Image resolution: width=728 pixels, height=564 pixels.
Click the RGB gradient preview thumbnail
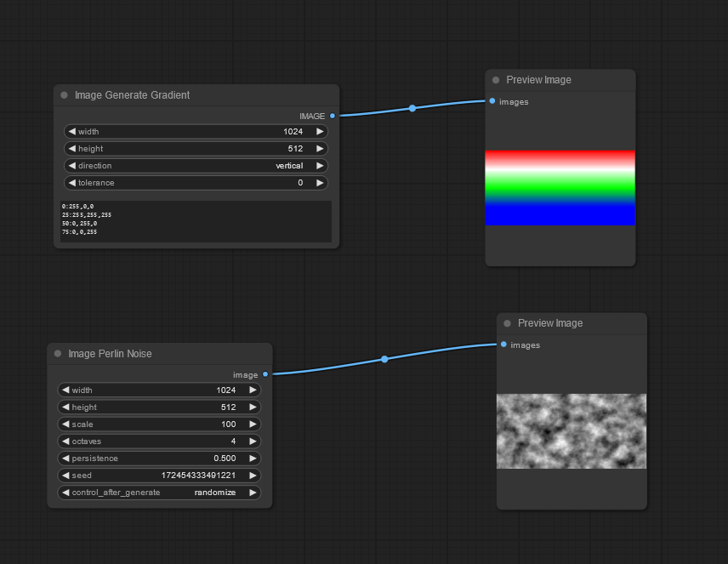(560, 188)
